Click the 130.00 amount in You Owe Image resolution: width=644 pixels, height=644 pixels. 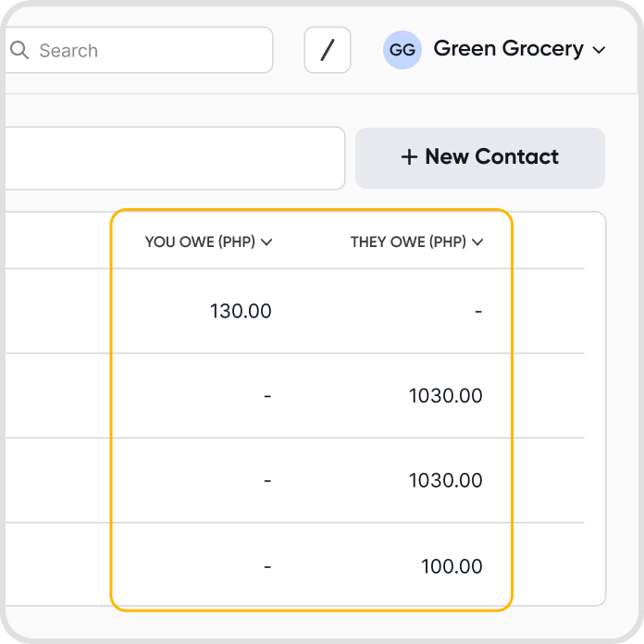click(241, 312)
